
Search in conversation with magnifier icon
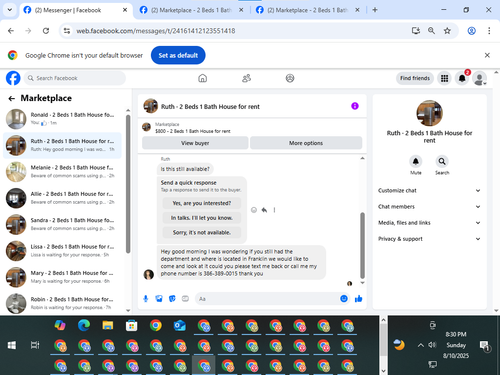pos(442,162)
